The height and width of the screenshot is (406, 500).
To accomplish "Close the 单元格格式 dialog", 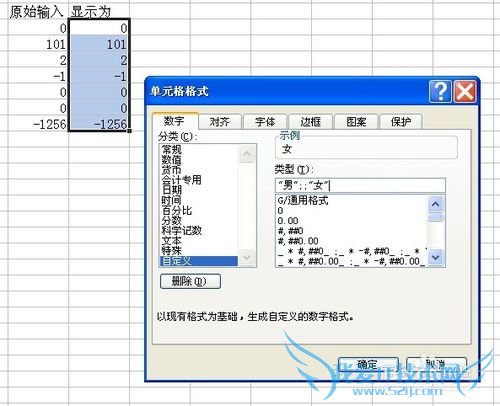I will (465, 91).
